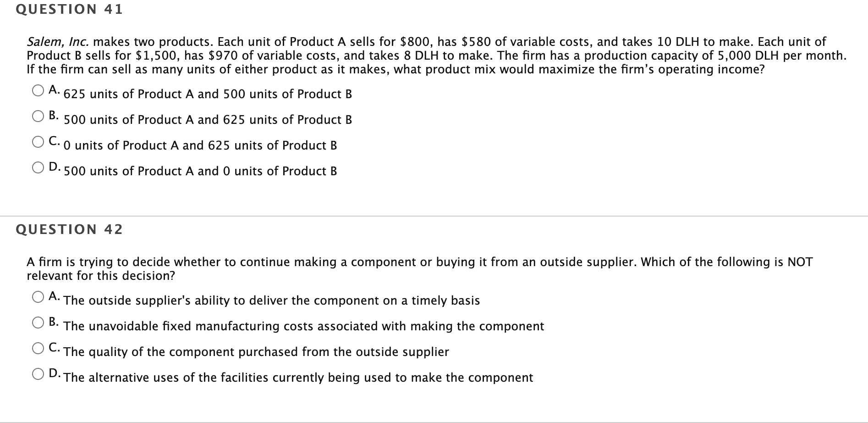This screenshot has width=868, height=423.
Task: Pick 'The alternative uses of the facilities' answer
Action: click(x=298, y=378)
